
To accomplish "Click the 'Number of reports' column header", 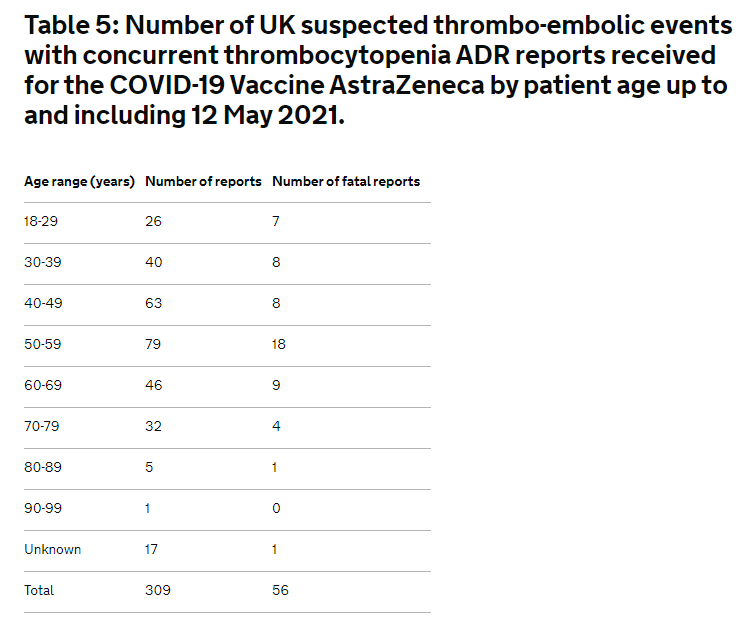I will pos(203,182).
